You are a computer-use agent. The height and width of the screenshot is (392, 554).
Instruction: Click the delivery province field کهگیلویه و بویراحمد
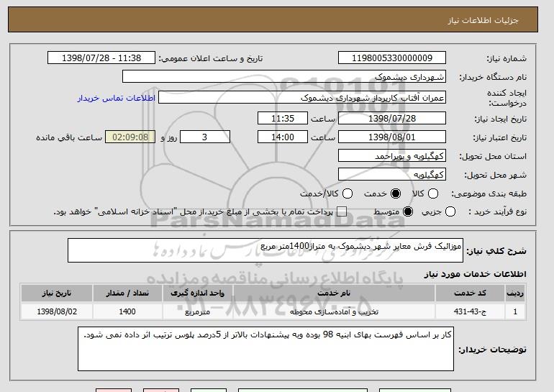tap(392, 156)
